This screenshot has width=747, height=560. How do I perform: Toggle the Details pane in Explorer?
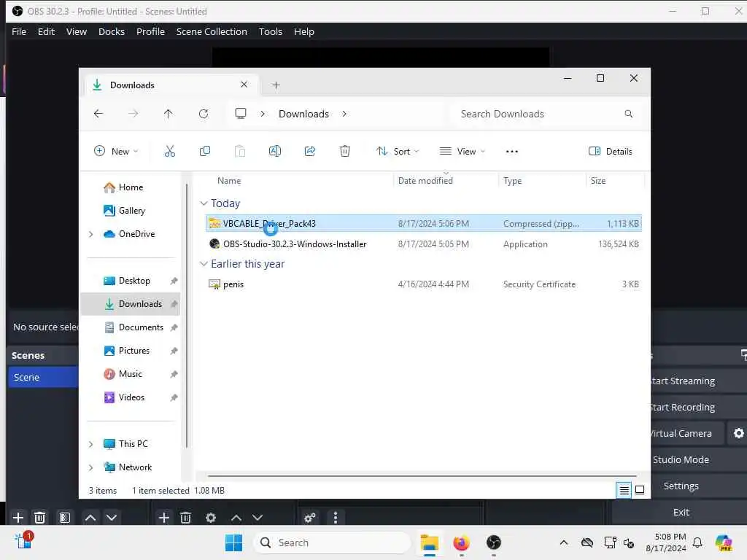click(x=611, y=152)
